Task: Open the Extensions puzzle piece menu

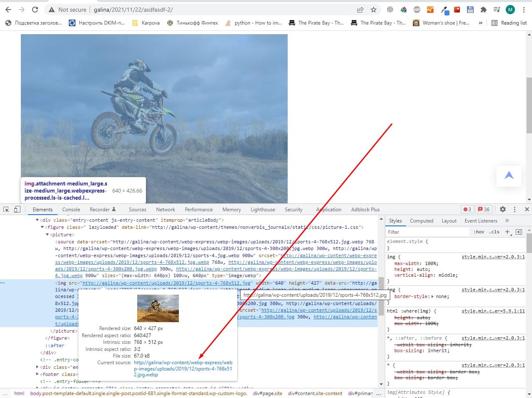Action: pyautogui.click(x=483, y=10)
